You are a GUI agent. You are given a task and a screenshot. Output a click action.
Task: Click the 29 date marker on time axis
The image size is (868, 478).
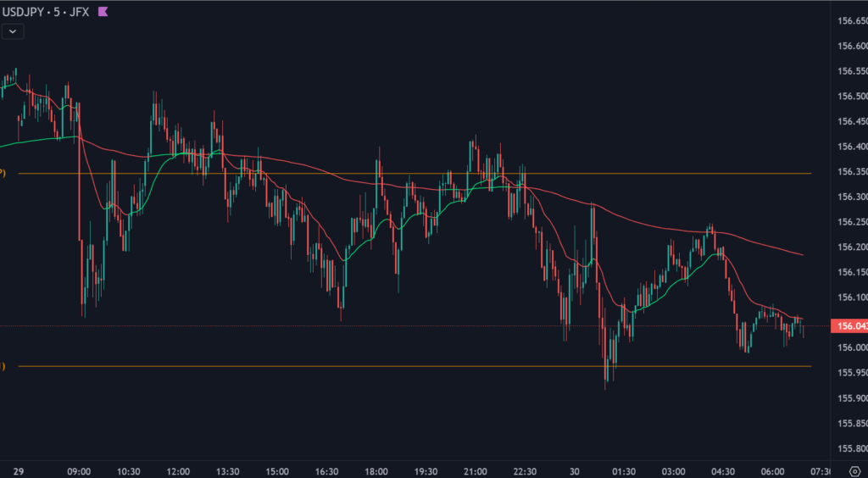pos(19,471)
